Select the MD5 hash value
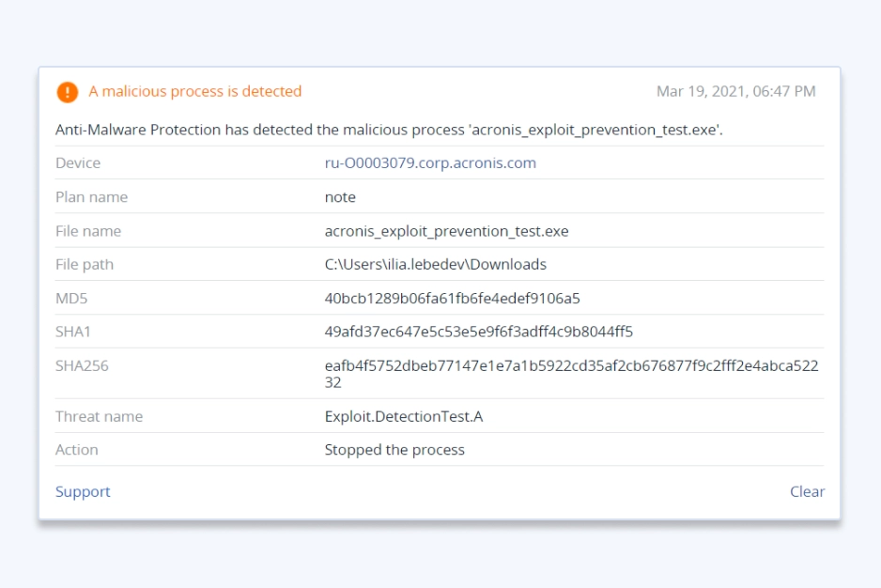Viewport: 881px width, 588px height. coord(453,298)
